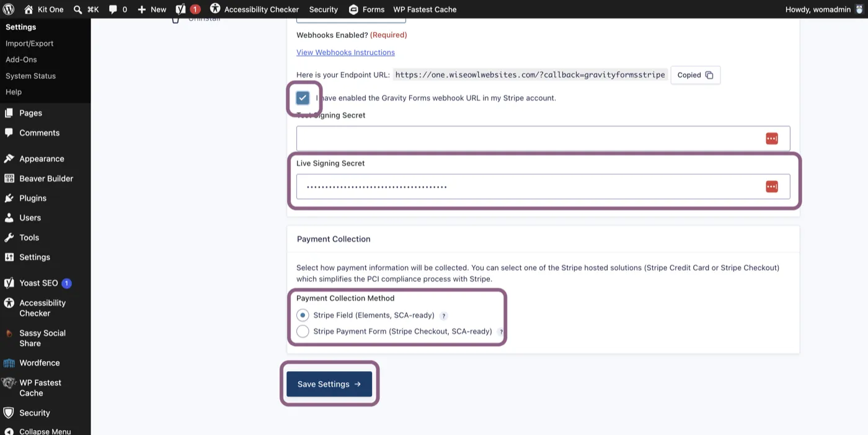Viewport: 868px width, 435px height.
Task: Click Save Settings button
Action: [329, 384]
